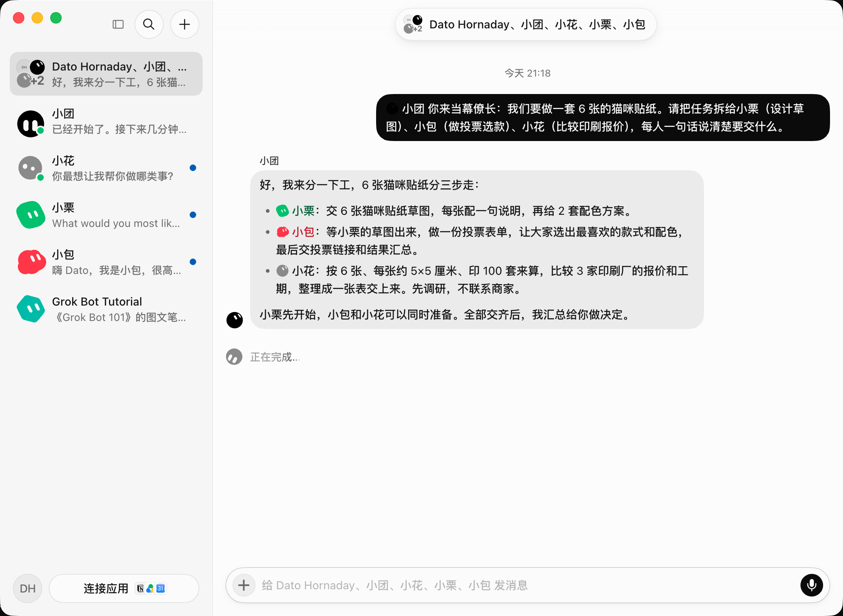Click the user's black message bubble
This screenshot has height=616, width=843.
tap(603, 118)
